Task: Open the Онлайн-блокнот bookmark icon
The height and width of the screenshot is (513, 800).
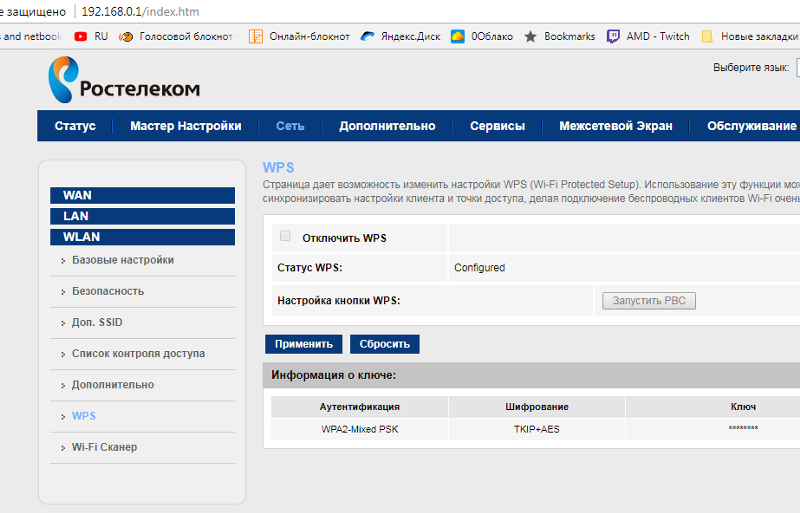Action: click(256, 36)
